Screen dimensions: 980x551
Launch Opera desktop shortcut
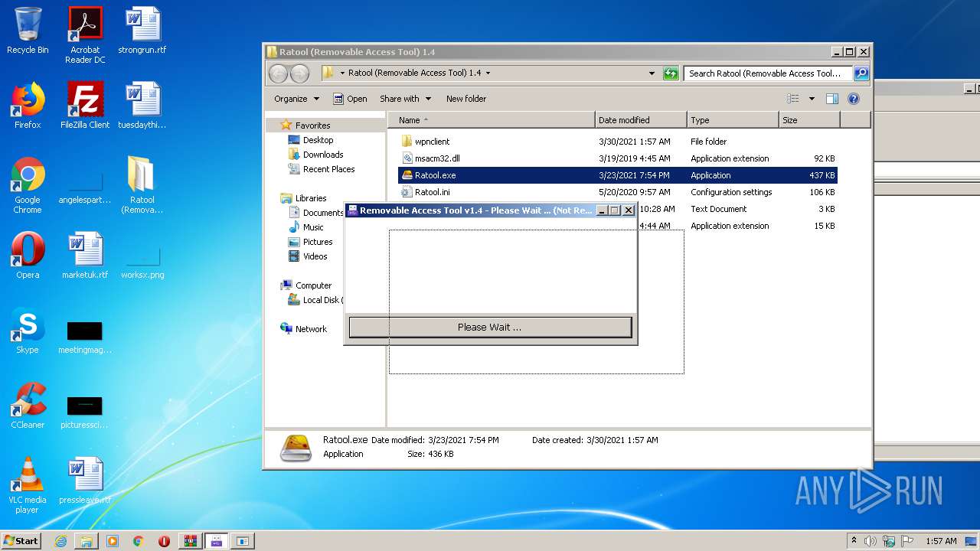tap(28, 256)
